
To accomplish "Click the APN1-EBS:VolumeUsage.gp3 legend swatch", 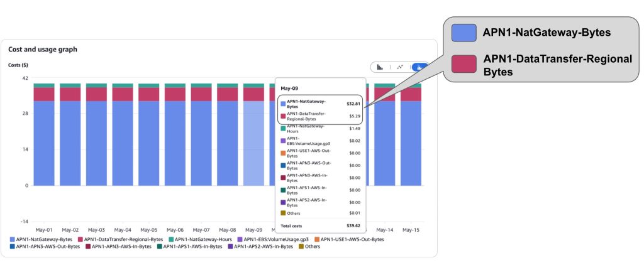I will (x=240, y=239).
